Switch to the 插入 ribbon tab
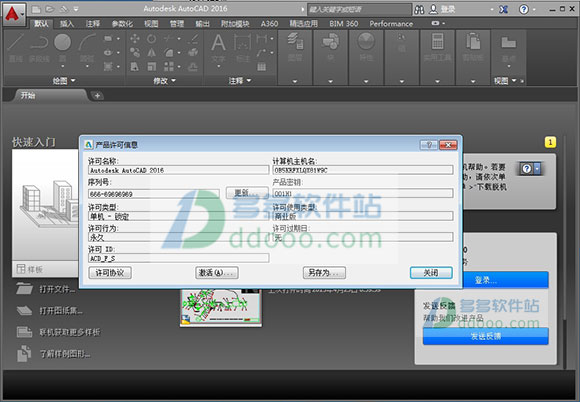The height and width of the screenshot is (402, 580). point(67,24)
